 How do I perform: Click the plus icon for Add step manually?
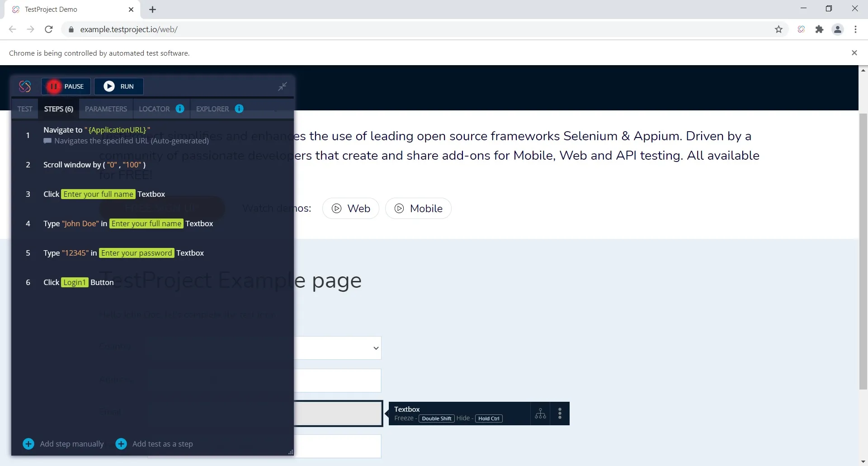pos(28,444)
